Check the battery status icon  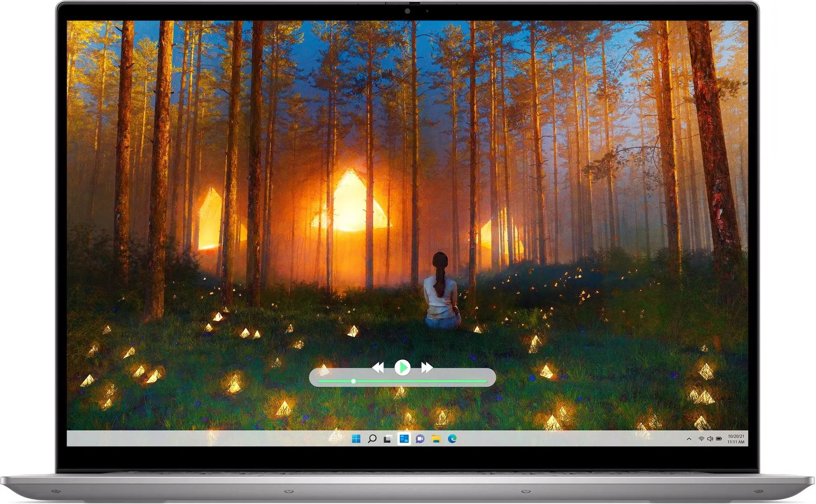point(719,439)
